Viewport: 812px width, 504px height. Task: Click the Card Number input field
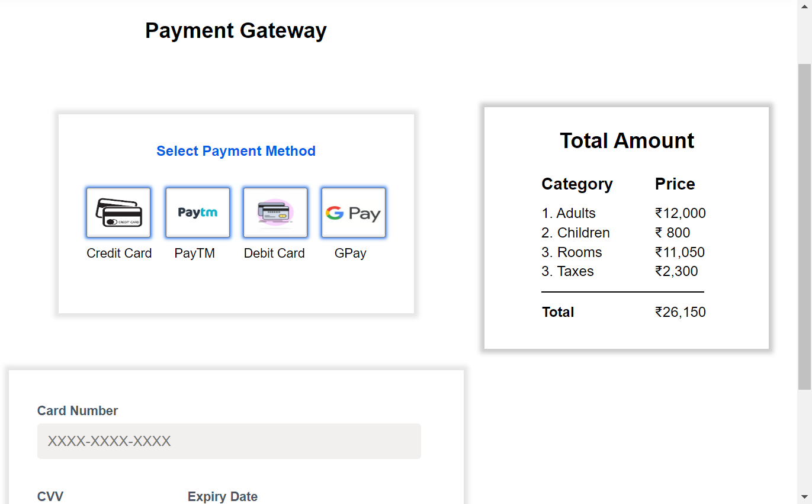point(229,441)
